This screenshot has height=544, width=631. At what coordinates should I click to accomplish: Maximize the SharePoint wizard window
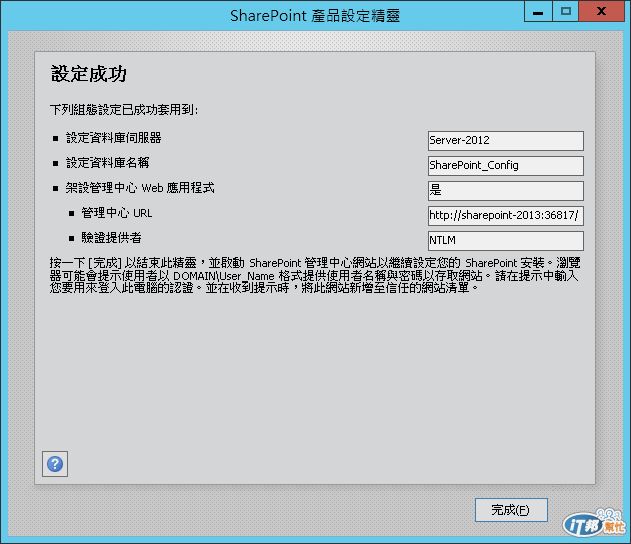pyautogui.click(x=565, y=11)
